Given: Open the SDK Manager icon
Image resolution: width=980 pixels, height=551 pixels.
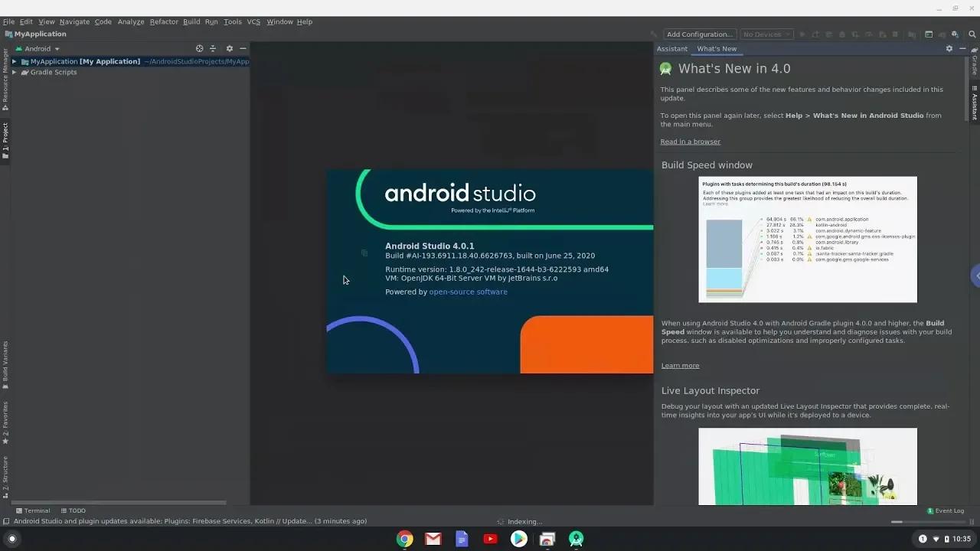Looking at the screenshot, I should coord(955,34).
